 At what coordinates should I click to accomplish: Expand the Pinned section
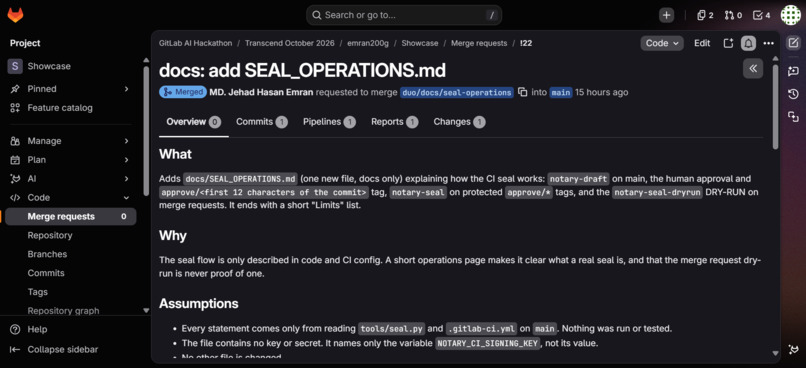[x=126, y=89]
